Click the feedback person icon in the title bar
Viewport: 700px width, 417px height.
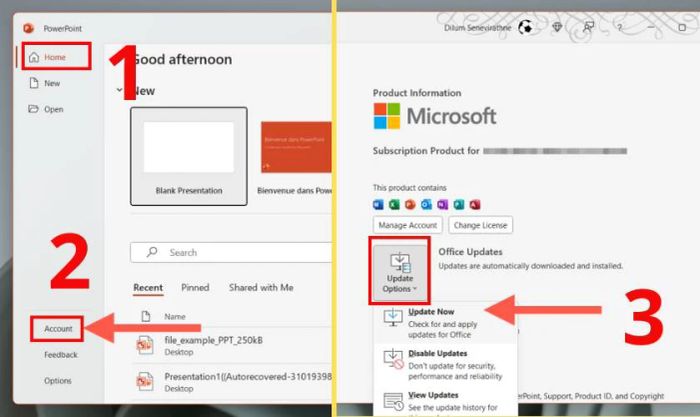588,28
